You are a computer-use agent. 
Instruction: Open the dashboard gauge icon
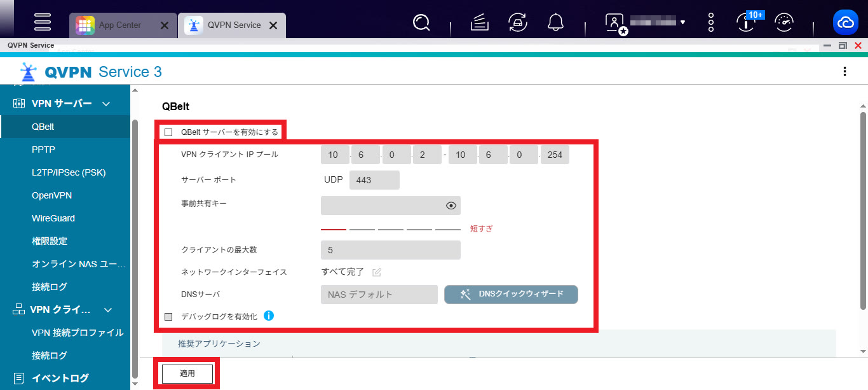(785, 23)
